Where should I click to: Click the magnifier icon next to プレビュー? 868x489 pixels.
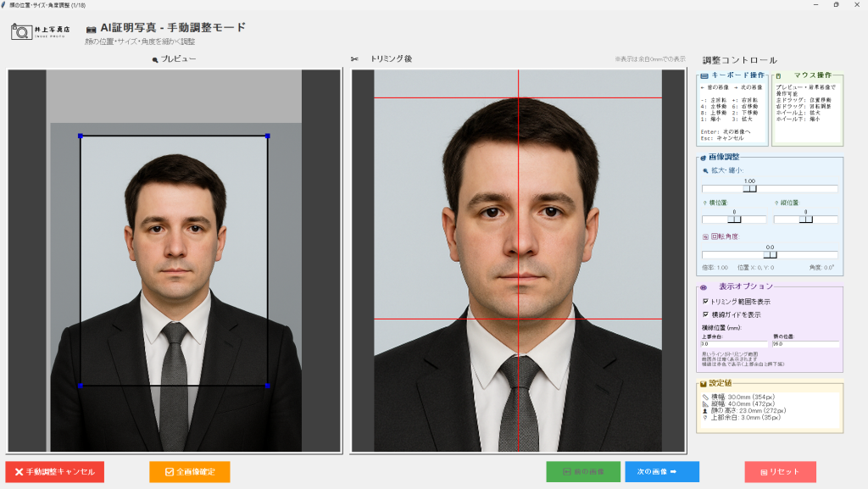(155, 59)
